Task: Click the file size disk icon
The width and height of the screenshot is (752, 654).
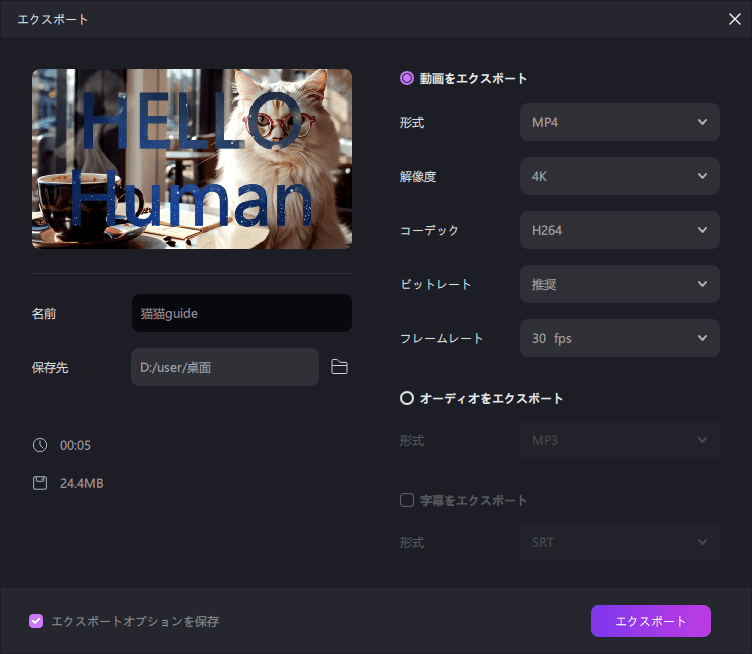Action: (40, 483)
